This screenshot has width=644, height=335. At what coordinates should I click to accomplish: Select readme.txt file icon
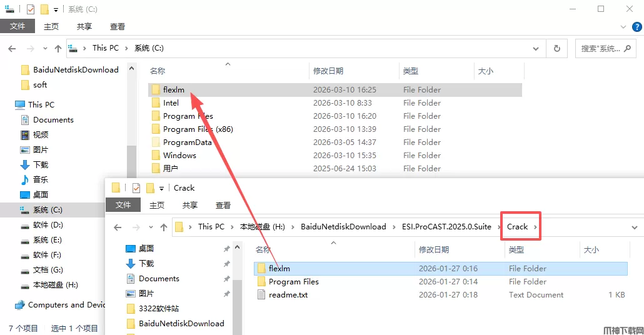click(x=261, y=295)
